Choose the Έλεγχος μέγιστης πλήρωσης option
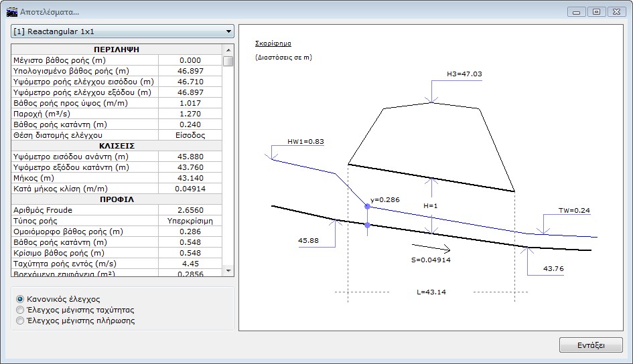This screenshot has height=364, width=633. [x=20, y=321]
